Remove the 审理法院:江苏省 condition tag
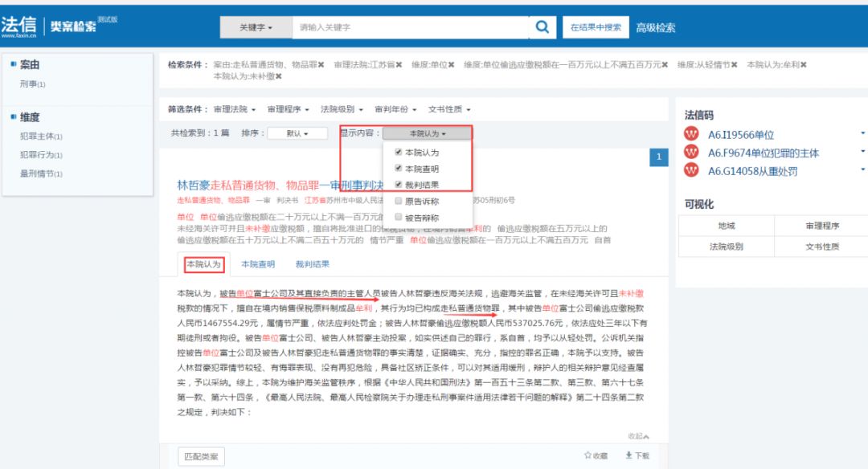The image size is (868, 469). tap(399, 65)
